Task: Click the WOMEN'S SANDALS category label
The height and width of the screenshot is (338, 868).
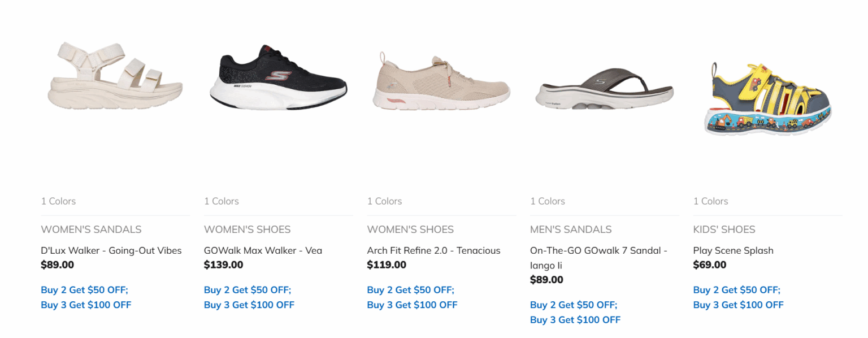Action: (91, 229)
